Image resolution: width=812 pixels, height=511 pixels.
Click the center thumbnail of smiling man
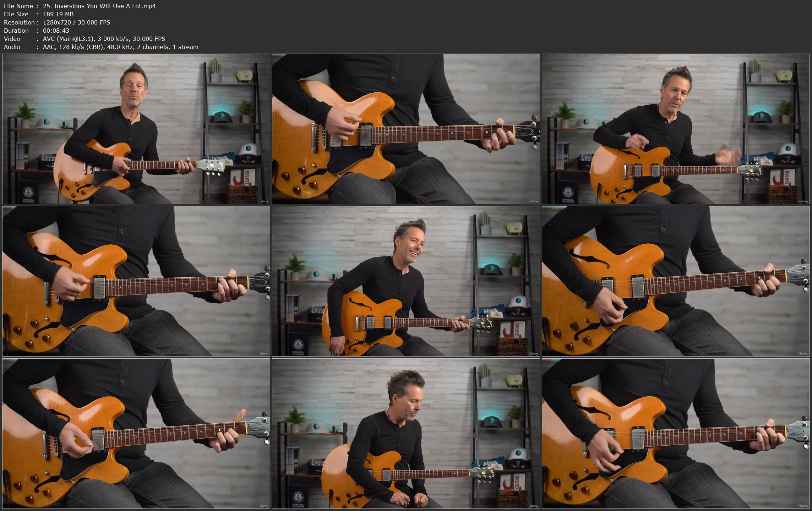click(406, 281)
